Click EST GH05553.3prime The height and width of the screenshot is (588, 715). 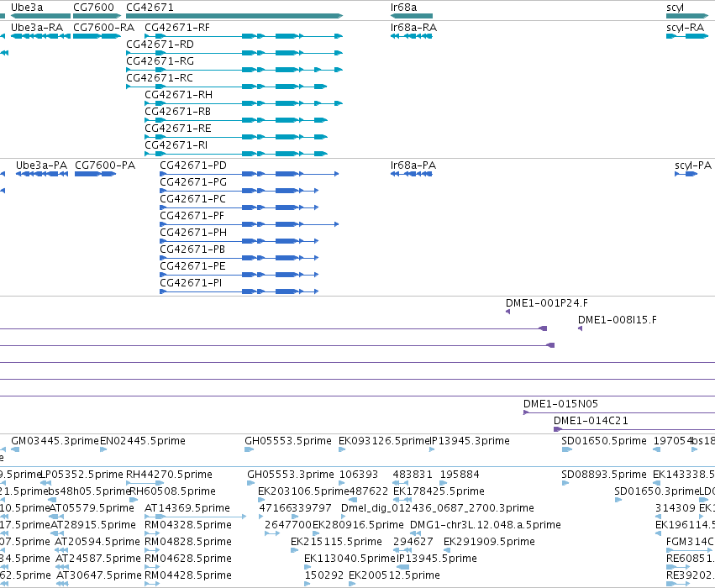click(291, 475)
